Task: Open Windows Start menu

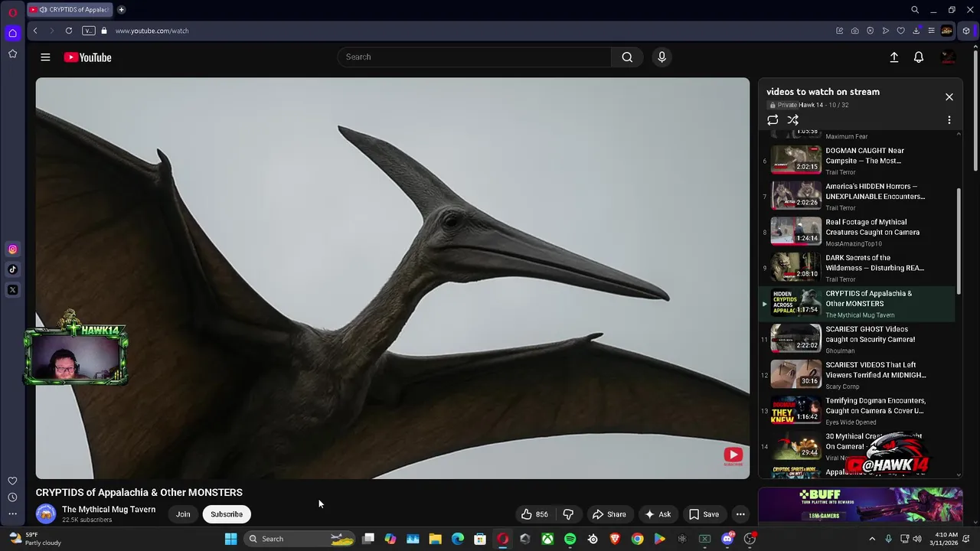Action: coord(230,539)
